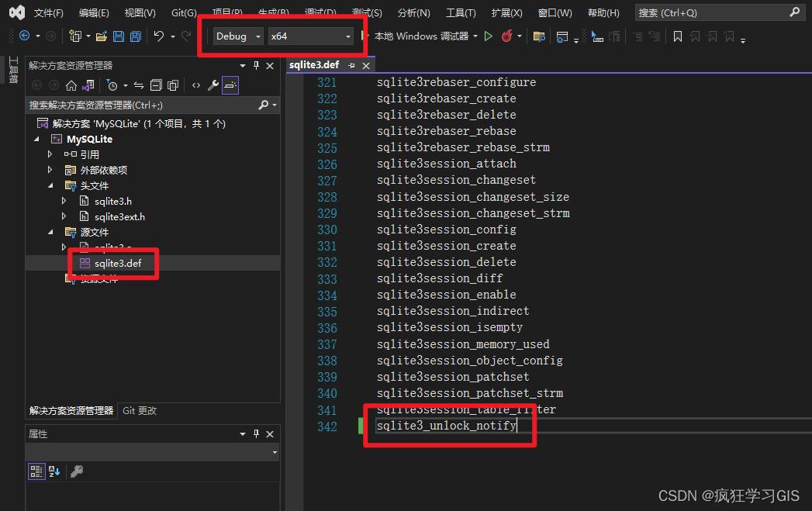Toggle pin on sqlite3.def tab
Image resolution: width=812 pixels, height=511 pixels.
(x=351, y=65)
